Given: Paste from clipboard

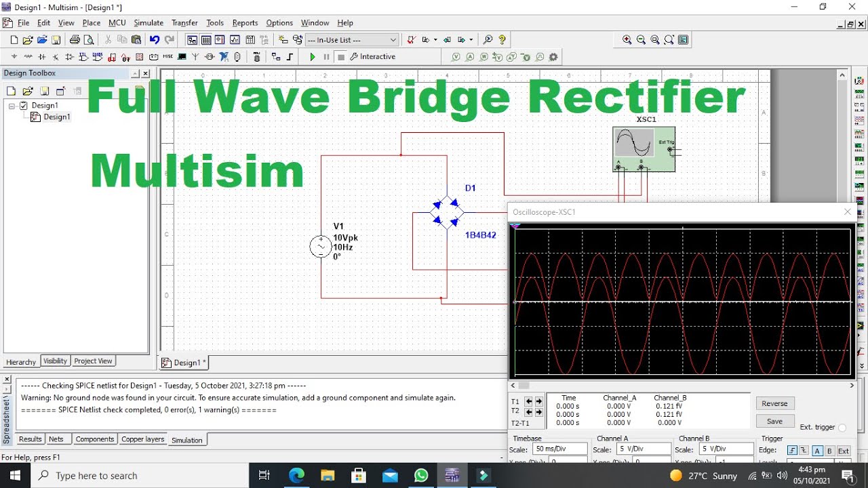Looking at the screenshot, I should tap(136, 40).
